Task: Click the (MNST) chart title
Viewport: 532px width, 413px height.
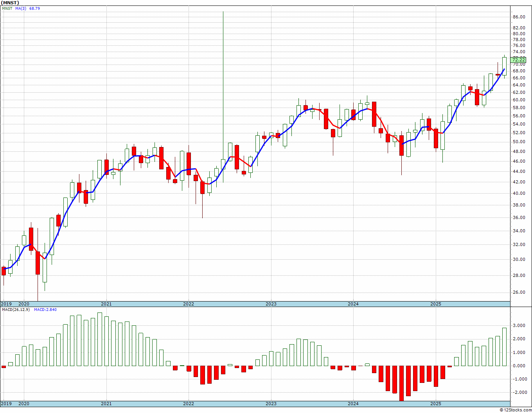Action: tap(10, 3)
